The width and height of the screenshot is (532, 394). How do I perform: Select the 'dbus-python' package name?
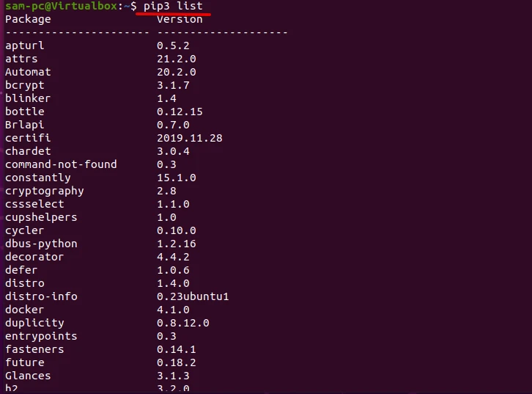pyautogui.click(x=41, y=244)
